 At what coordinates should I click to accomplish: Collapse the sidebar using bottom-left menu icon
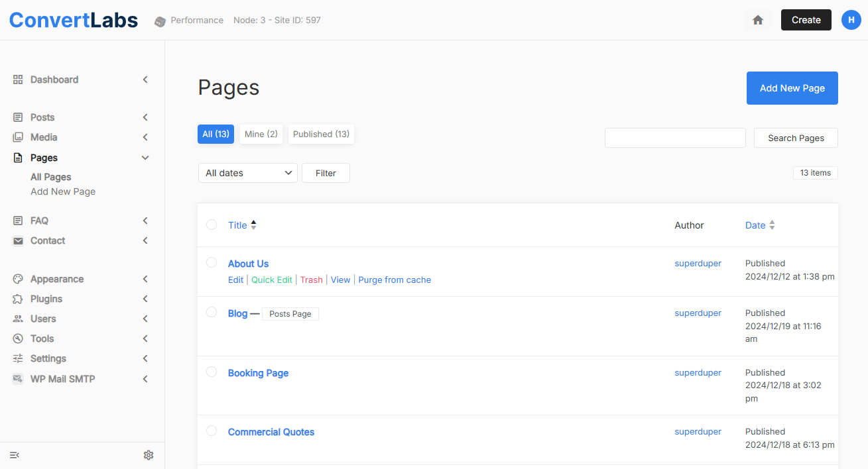(15, 455)
